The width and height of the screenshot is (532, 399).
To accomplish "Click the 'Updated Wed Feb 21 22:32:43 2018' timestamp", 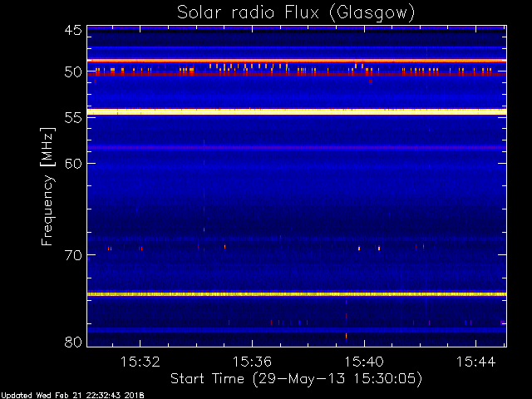I will [72, 396].
